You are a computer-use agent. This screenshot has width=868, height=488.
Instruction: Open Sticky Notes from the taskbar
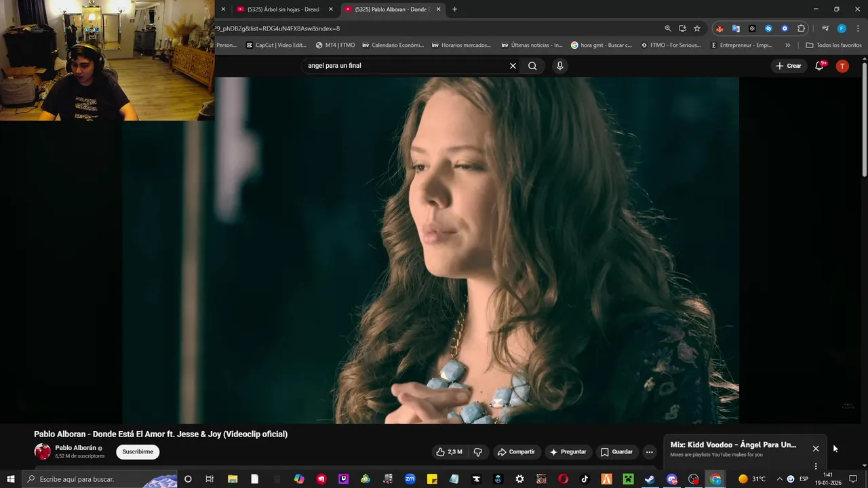pyautogui.click(x=432, y=479)
